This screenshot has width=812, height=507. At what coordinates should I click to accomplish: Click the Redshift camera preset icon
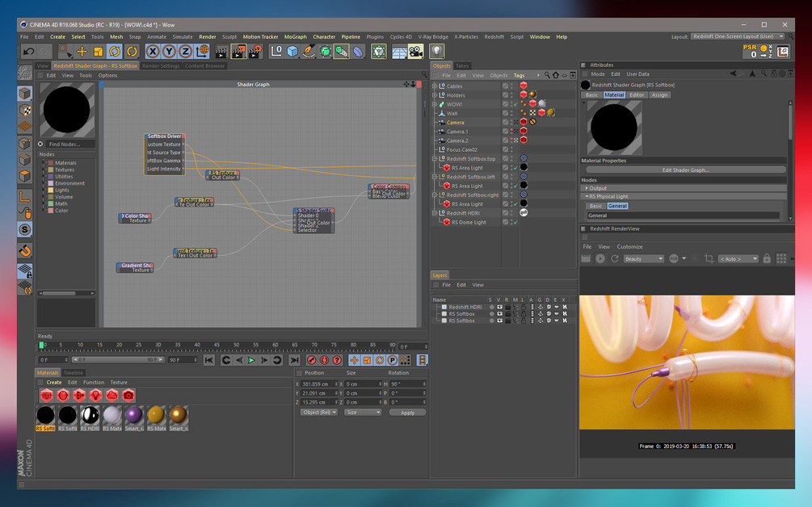pos(128,396)
